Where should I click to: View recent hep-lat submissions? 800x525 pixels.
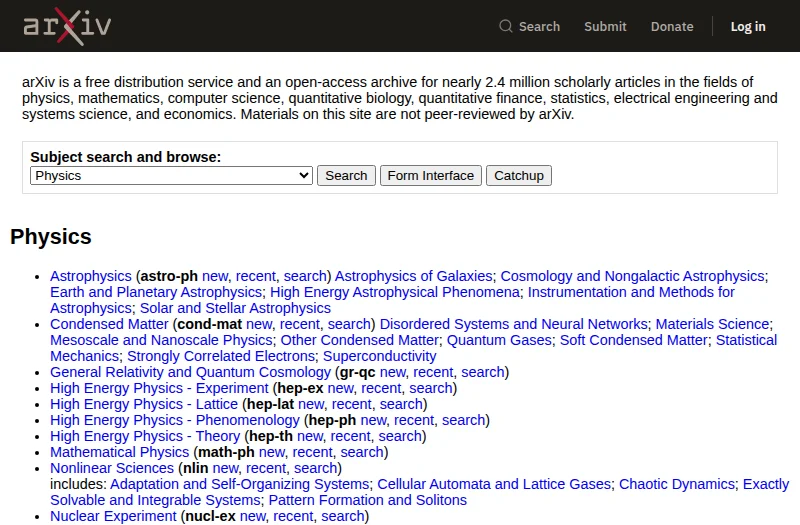(352, 404)
